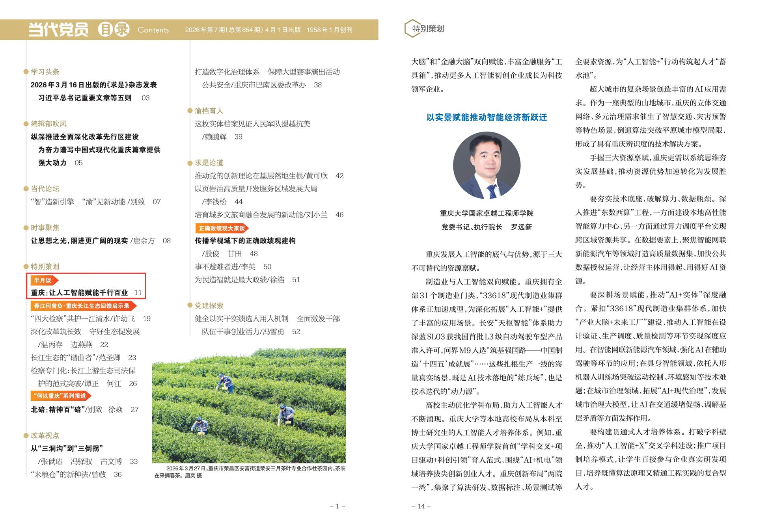Click the blue heading 以实景赋能推动智能经济新跃迁
Screen dimensions: 757x532
pyautogui.click(x=487, y=117)
